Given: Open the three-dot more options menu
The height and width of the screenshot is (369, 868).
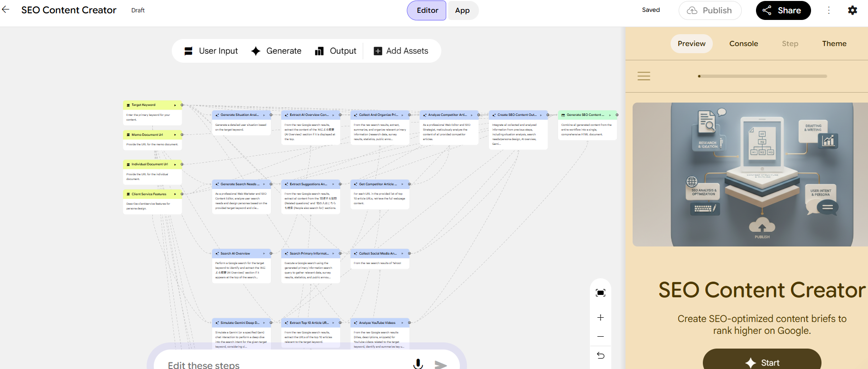Looking at the screenshot, I should point(829,10).
